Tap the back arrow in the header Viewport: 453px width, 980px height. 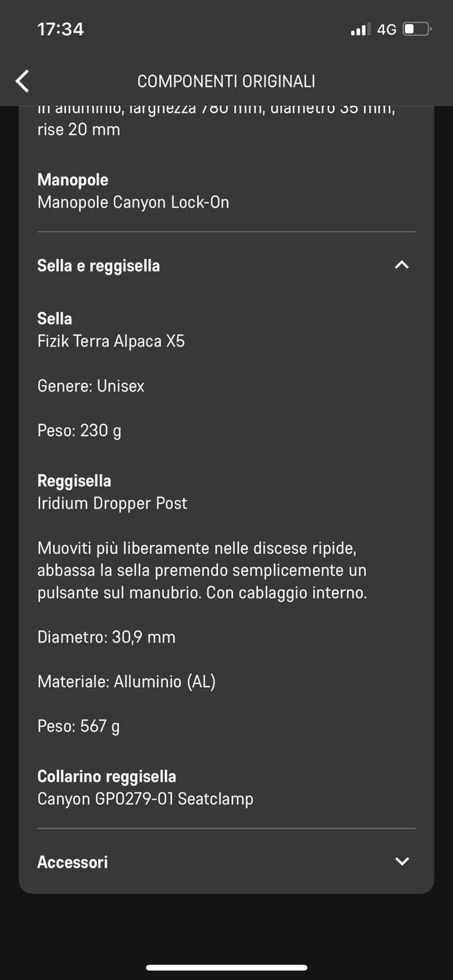pyautogui.click(x=23, y=81)
